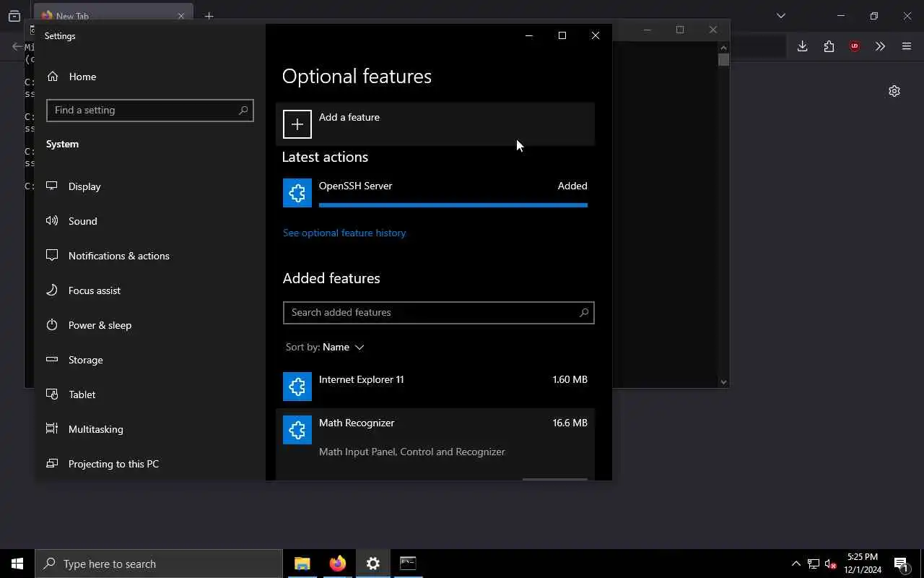The width and height of the screenshot is (924, 578).
Task: Open Firefox extensions puzzle icon
Action: [x=829, y=46]
